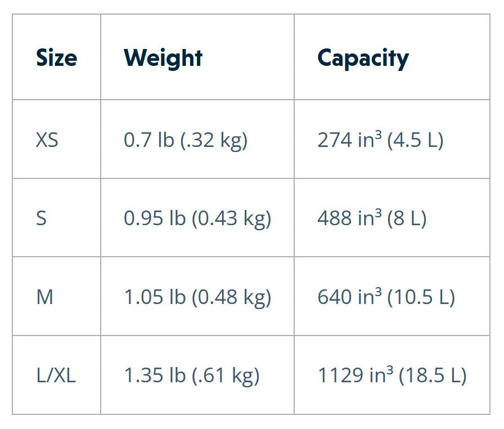The height and width of the screenshot is (429, 504).
Task: Click the 1.05 lb (0.48 kg) weight
Action: point(197,297)
